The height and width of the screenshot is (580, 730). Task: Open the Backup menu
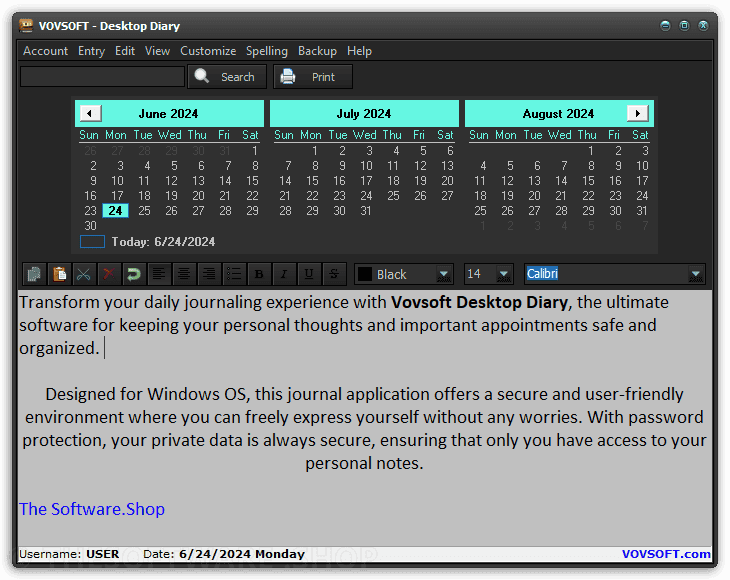317,51
